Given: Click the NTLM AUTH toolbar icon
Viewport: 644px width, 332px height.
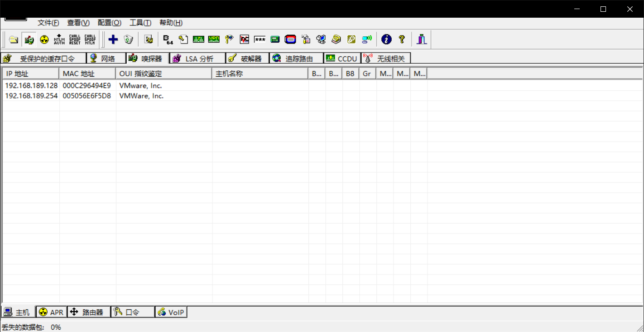Looking at the screenshot, I should click(59, 39).
